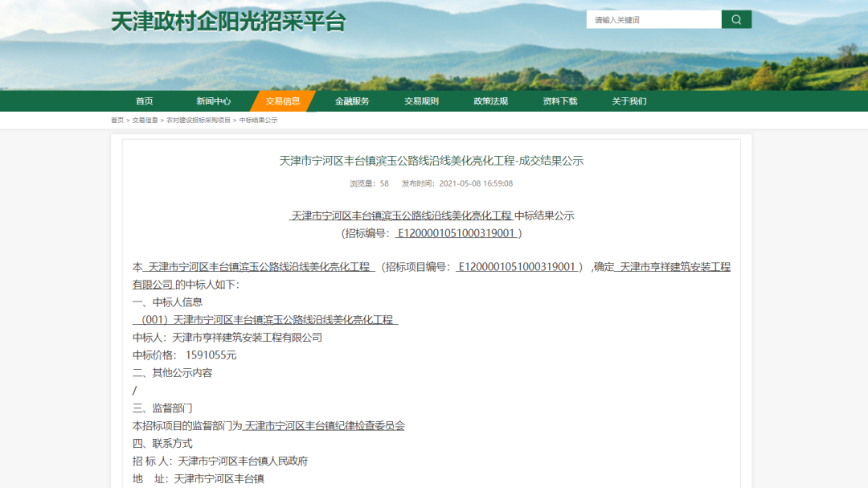Open the 新闻中心 menu
868x488 pixels.
(211, 101)
